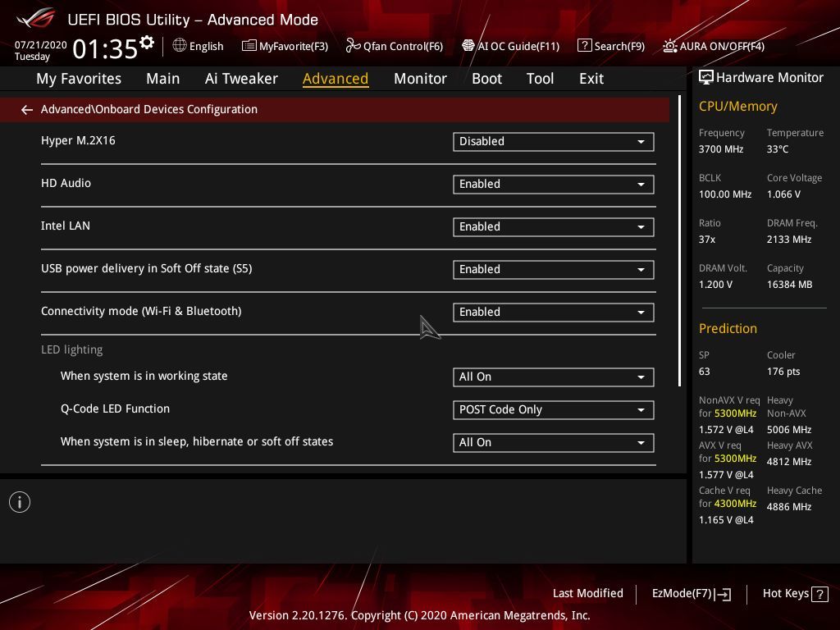Switch to Main tab

163,79
